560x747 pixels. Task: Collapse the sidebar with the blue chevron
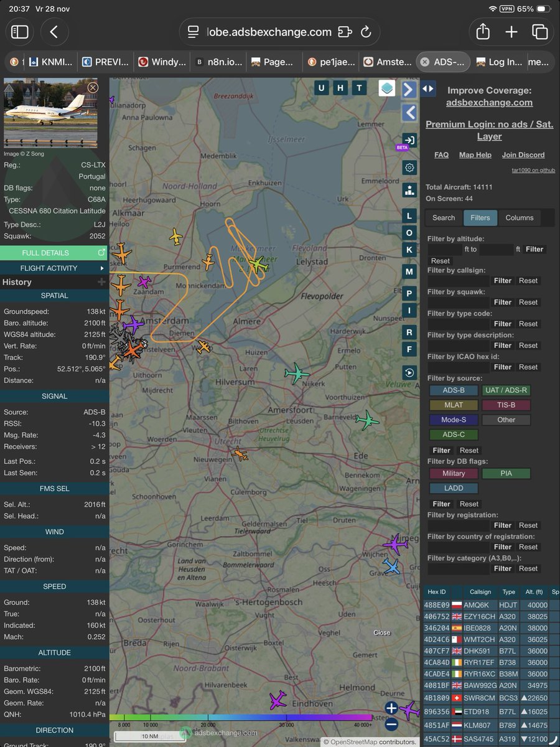(x=409, y=113)
